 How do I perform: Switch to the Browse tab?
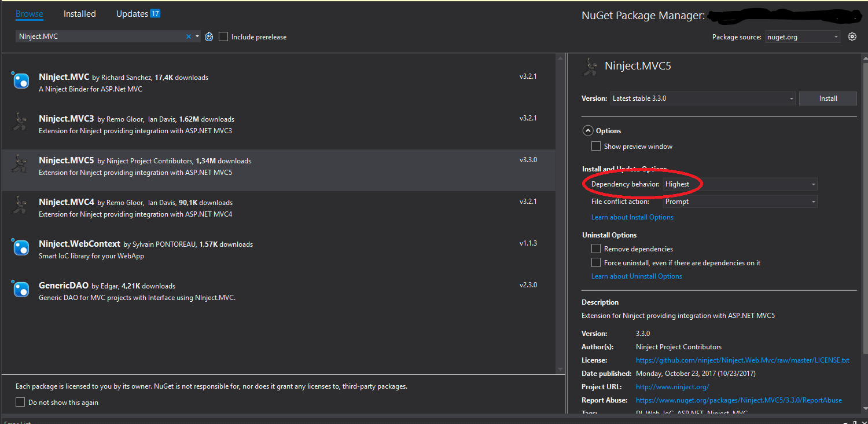point(29,14)
